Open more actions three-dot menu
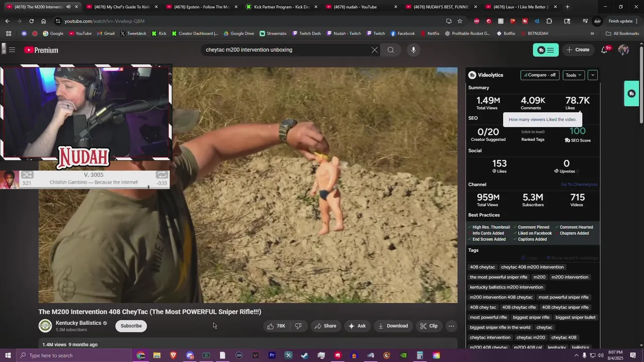This screenshot has height=362, width=644. [x=451, y=326]
